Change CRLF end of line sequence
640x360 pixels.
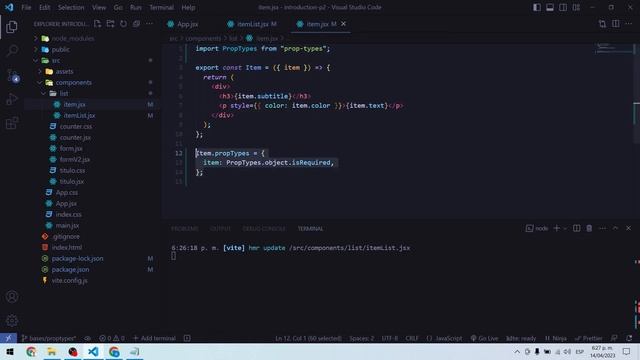[x=412, y=338]
